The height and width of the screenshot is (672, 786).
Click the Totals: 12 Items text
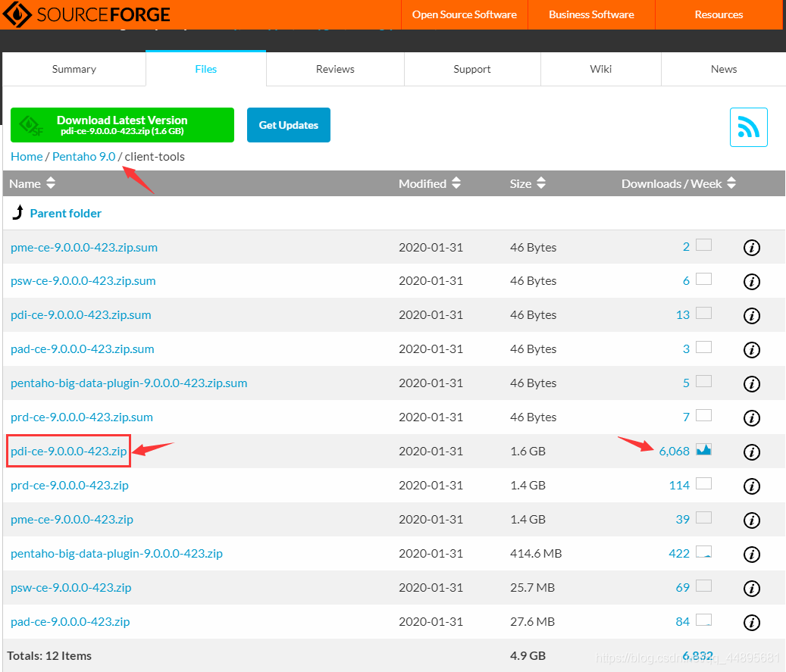(x=49, y=655)
